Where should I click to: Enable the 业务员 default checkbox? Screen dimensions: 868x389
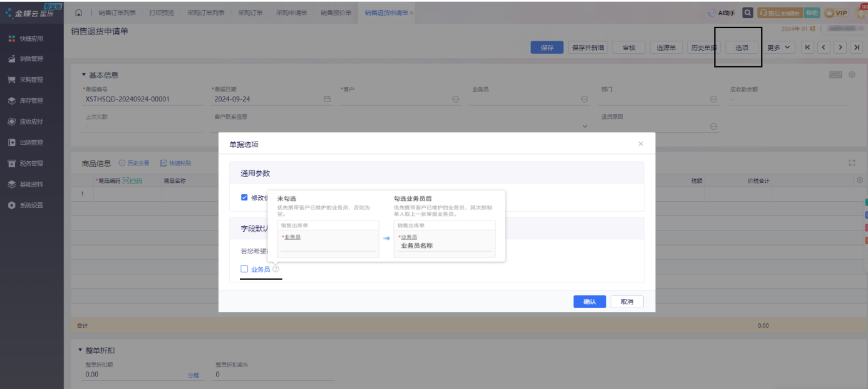[244, 269]
